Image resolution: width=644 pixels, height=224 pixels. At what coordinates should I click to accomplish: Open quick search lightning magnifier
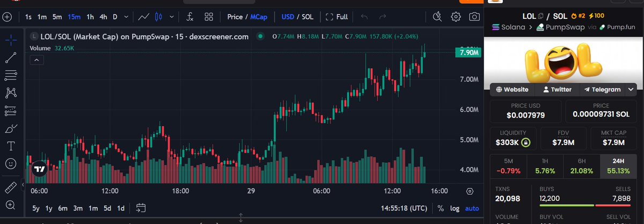438,16
